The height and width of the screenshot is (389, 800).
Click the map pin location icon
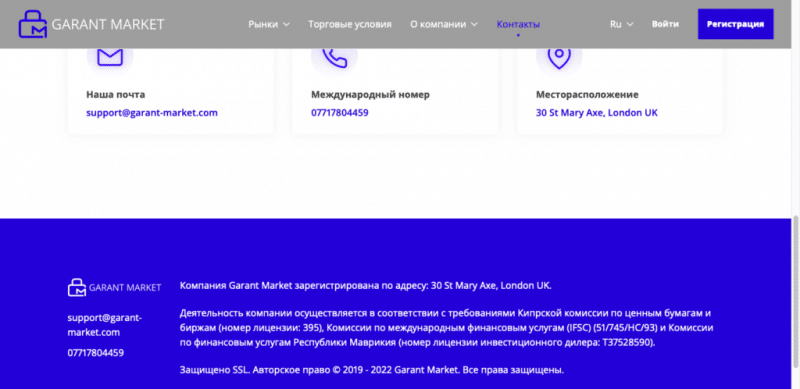click(559, 58)
